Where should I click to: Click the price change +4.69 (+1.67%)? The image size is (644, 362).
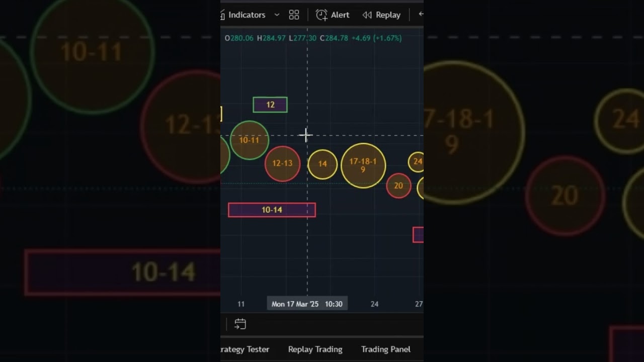pos(376,38)
